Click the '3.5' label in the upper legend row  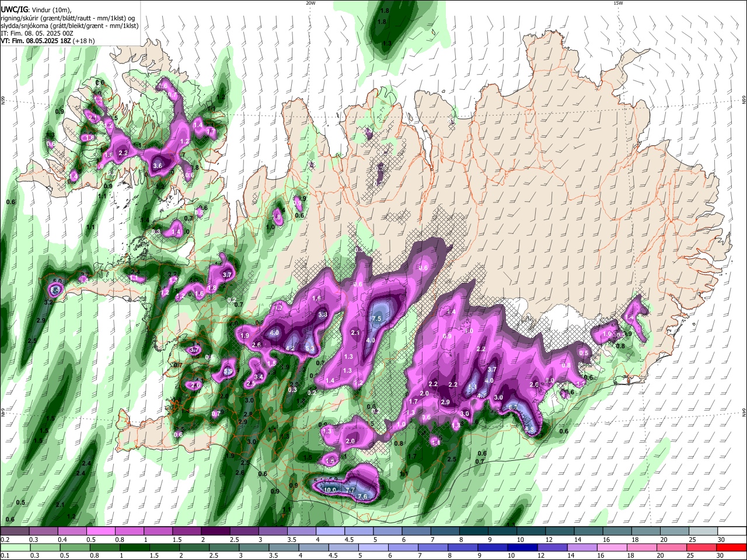tap(291, 540)
